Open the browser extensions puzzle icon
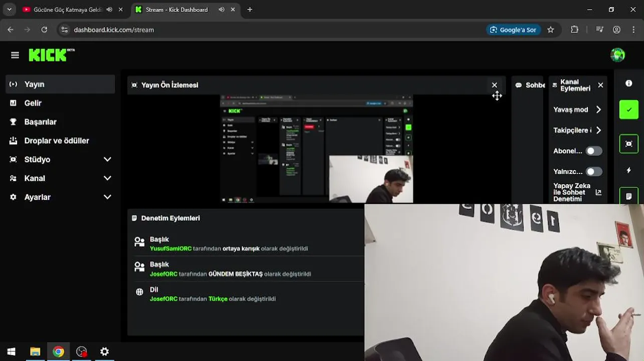The width and height of the screenshot is (644, 361). [x=575, y=30]
